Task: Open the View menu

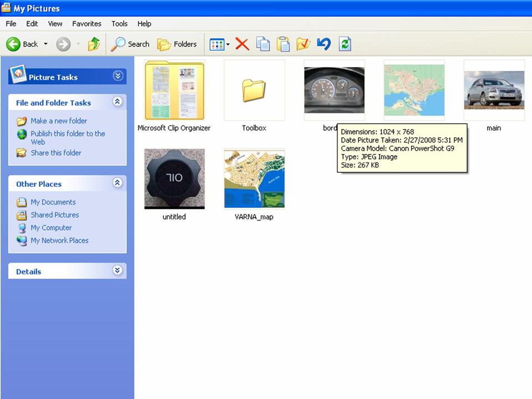Action: (55, 24)
